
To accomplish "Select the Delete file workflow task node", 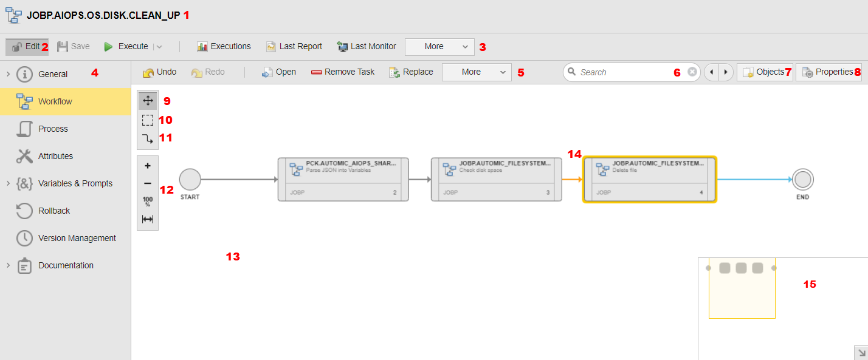I will point(649,179).
